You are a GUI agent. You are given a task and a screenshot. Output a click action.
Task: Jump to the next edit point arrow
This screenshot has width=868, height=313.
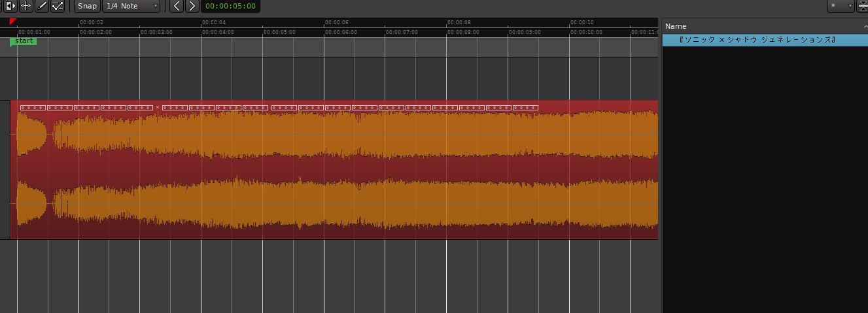point(192,6)
